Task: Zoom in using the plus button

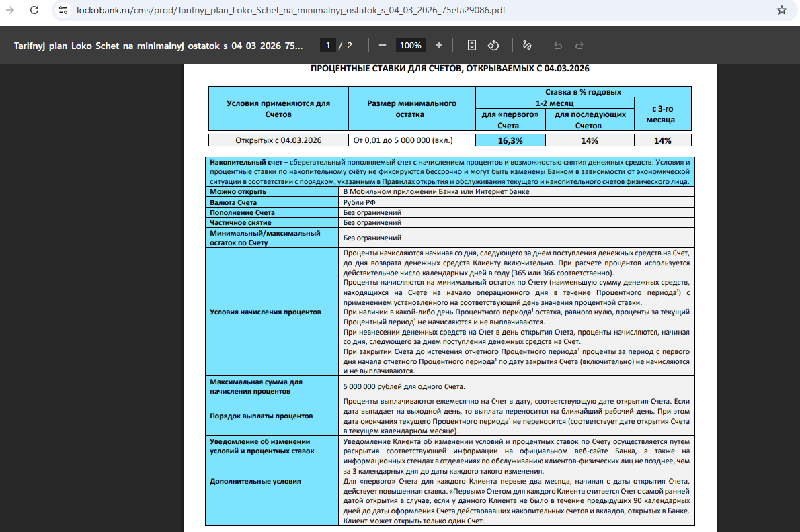Action: click(x=439, y=45)
